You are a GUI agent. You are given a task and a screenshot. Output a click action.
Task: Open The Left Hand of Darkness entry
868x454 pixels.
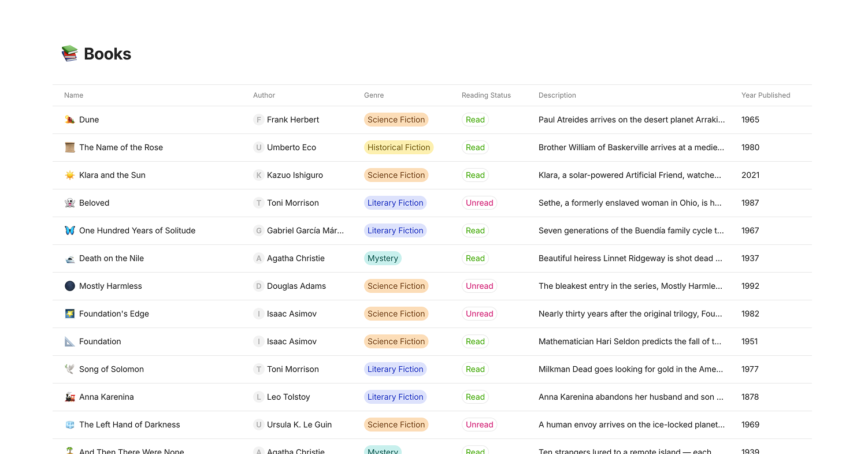coord(129,425)
